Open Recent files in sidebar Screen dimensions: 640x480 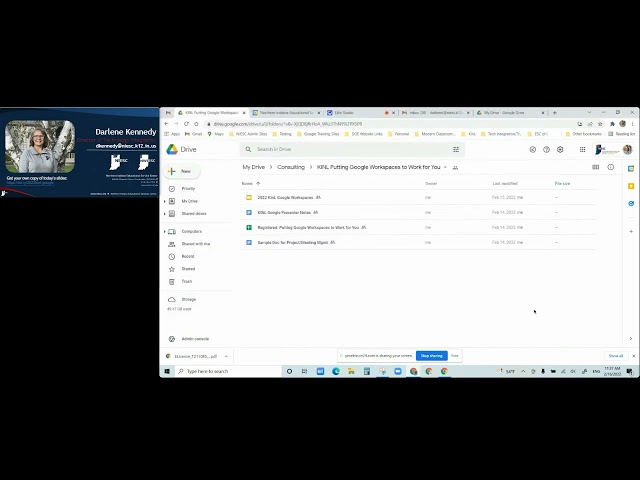point(188,256)
